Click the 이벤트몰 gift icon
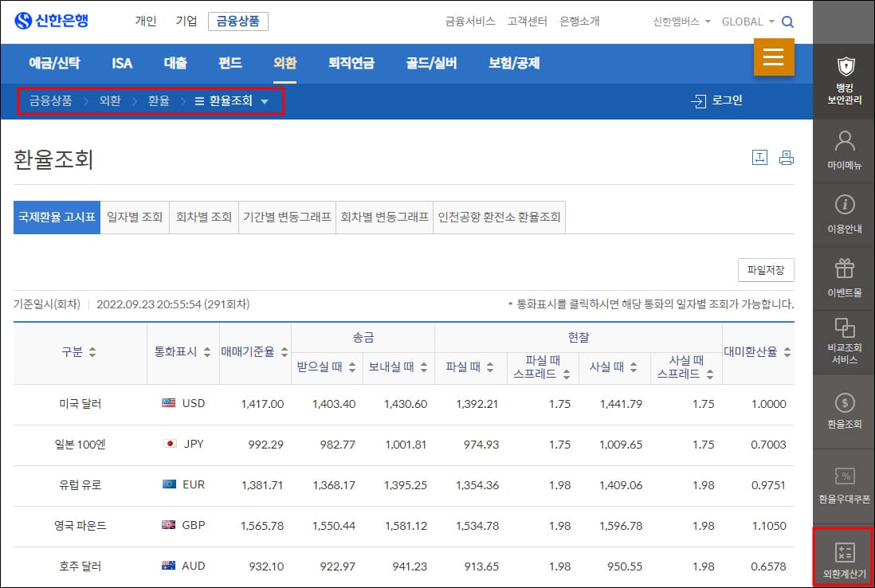The width and height of the screenshot is (875, 588). (843, 275)
